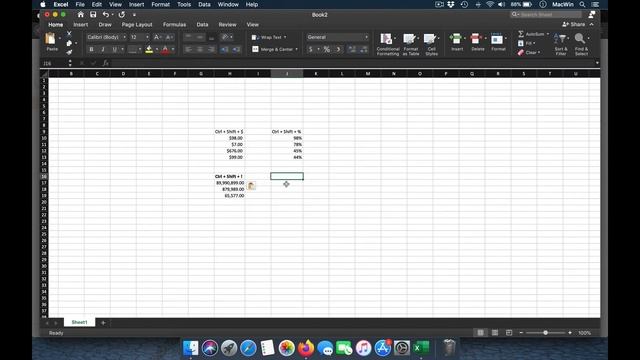Click the zoom slider handle
This screenshot has height=360, width=640.
pos(545,333)
